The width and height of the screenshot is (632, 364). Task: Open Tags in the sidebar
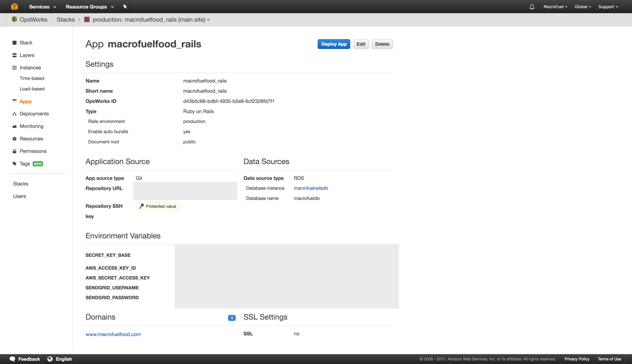[25, 164]
